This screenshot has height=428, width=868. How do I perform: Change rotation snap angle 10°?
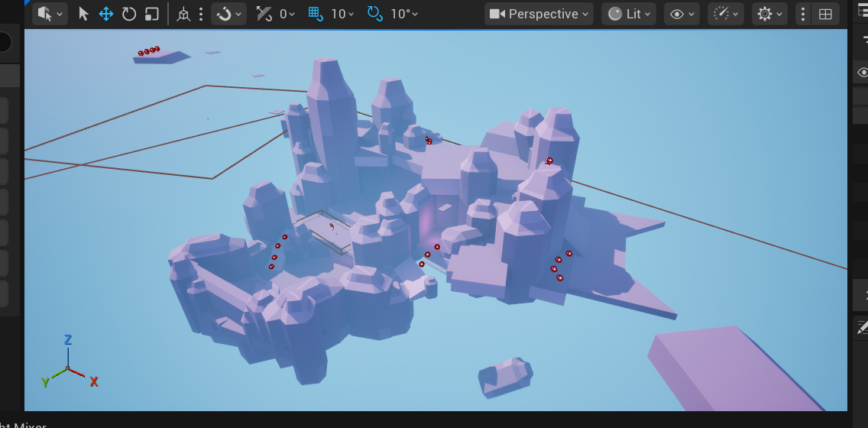tap(404, 14)
